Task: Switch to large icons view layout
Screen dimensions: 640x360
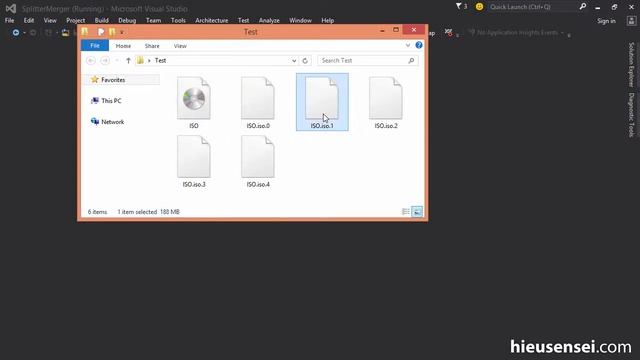Action: (x=417, y=211)
